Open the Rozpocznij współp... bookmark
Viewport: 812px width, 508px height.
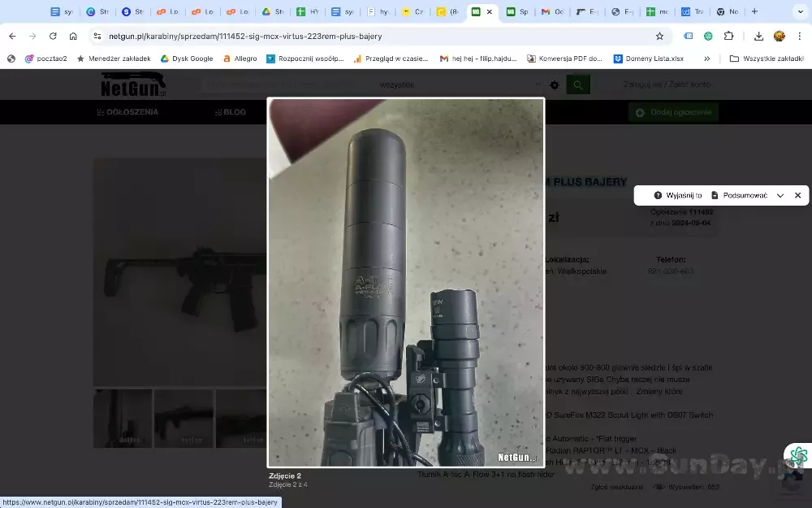click(305, 59)
